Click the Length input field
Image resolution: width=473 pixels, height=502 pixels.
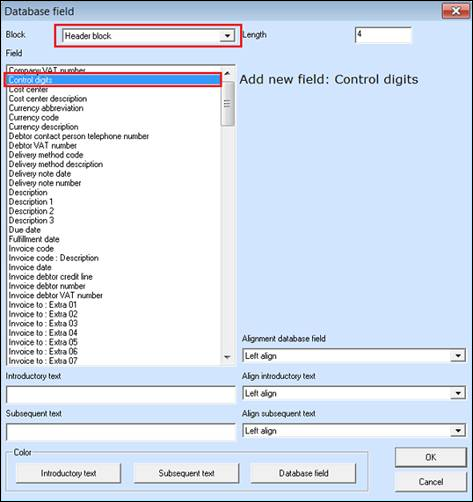click(x=383, y=35)
